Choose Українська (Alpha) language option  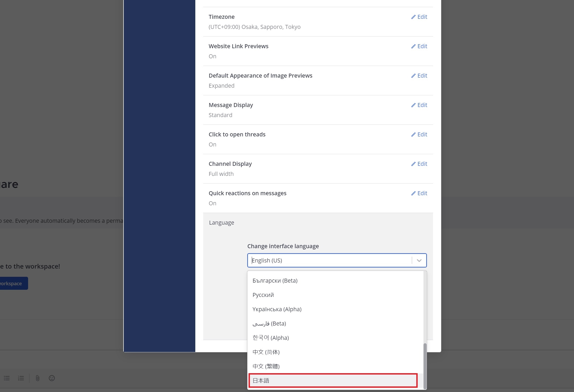coord(277,309)
